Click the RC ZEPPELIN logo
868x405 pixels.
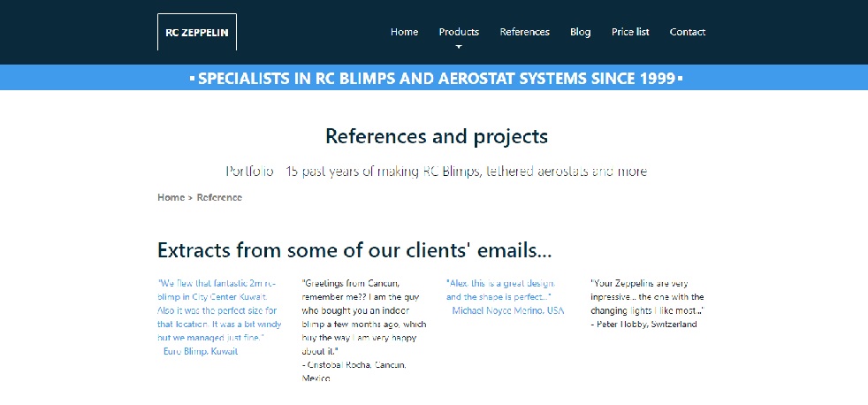pyautogui.click(x=196, y=33)
